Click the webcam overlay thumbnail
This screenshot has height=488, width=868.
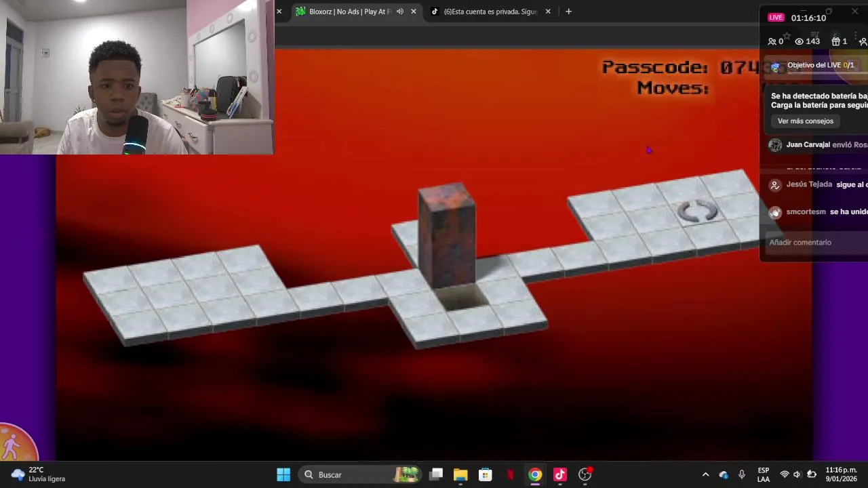click(137, 77)
